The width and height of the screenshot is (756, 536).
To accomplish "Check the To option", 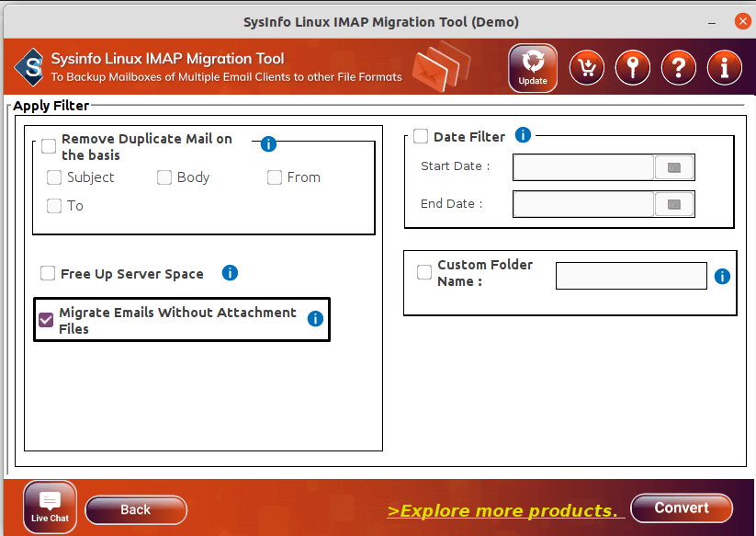I will (x=54, y=206).
